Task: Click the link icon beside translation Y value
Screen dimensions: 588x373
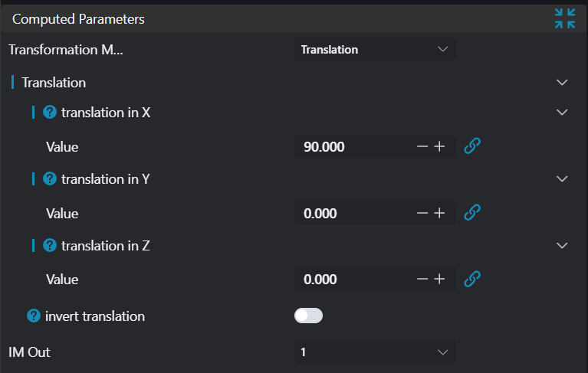Action: point(473,212)
